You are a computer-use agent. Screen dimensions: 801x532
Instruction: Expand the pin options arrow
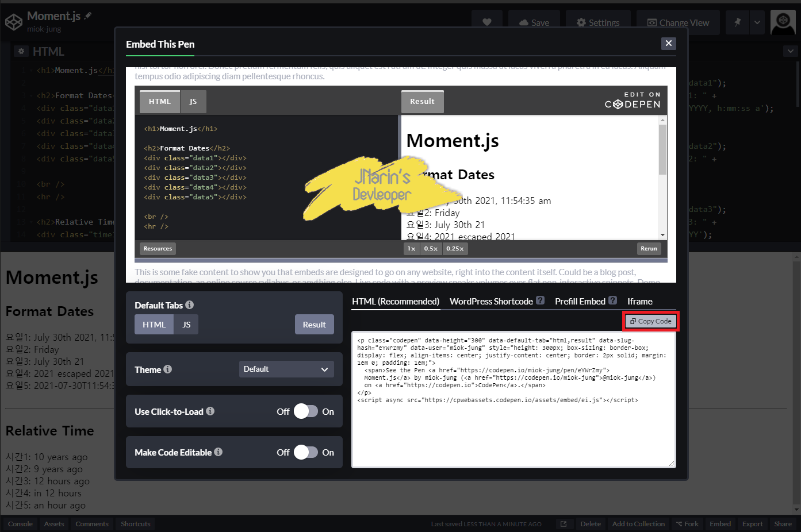tap(757, 22)
